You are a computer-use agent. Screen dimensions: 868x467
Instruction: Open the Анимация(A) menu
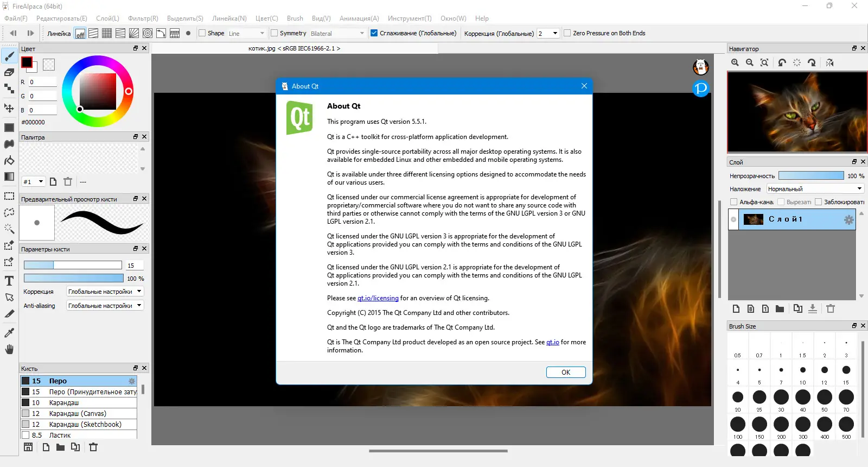point(359,18)
